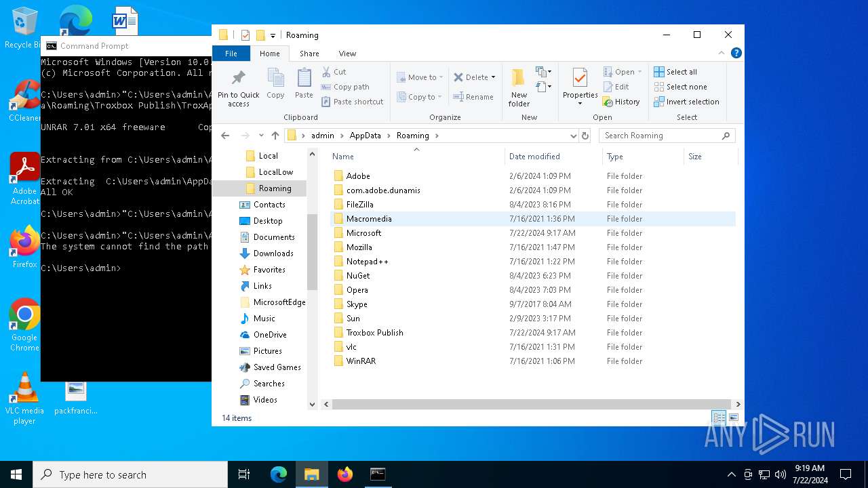Switch to the View ribbon tab
The image size is (868, 488).
click(x=347, y=54)
